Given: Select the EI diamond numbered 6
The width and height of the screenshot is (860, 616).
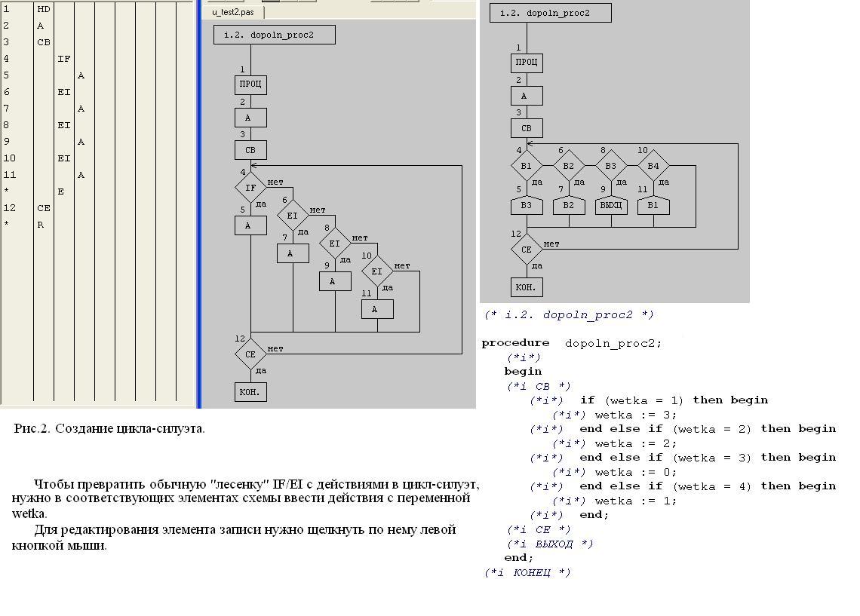Looking at the screenshot, I should tap(293, 216).
